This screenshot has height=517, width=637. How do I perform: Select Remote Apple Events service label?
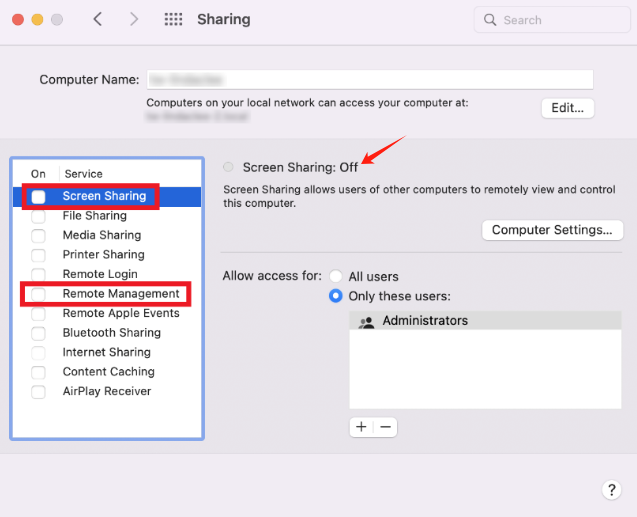121,313
